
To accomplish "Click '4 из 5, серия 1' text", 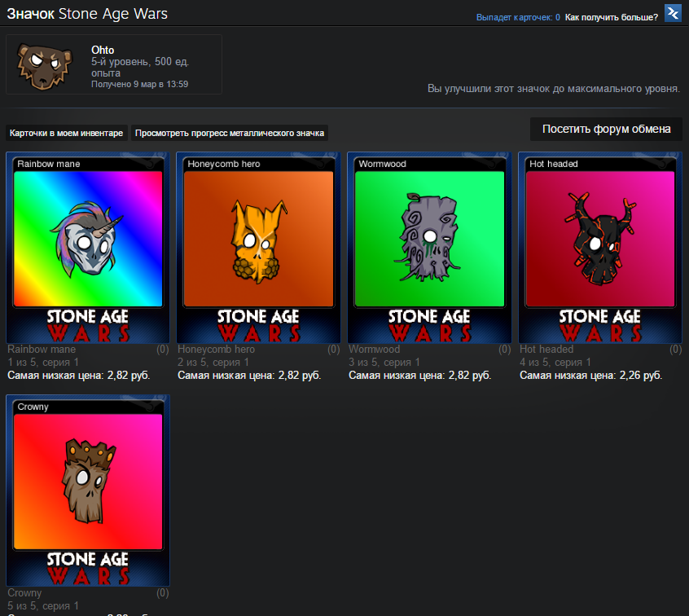I will pos(555,363).
